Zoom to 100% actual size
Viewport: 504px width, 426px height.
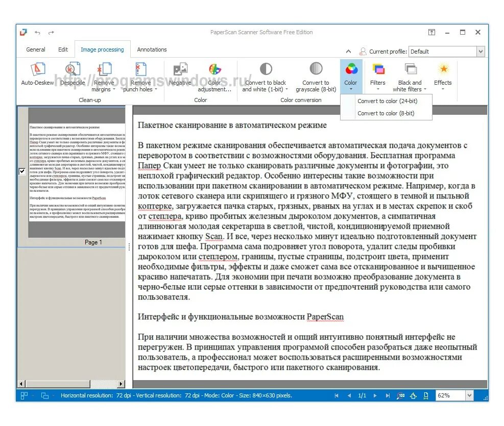[401, 395]
